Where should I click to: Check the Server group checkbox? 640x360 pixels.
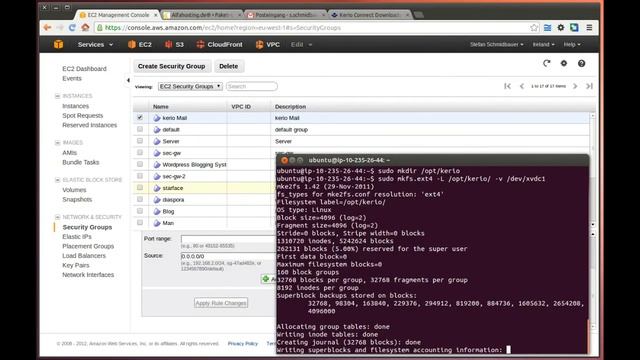tap(140, 141)
